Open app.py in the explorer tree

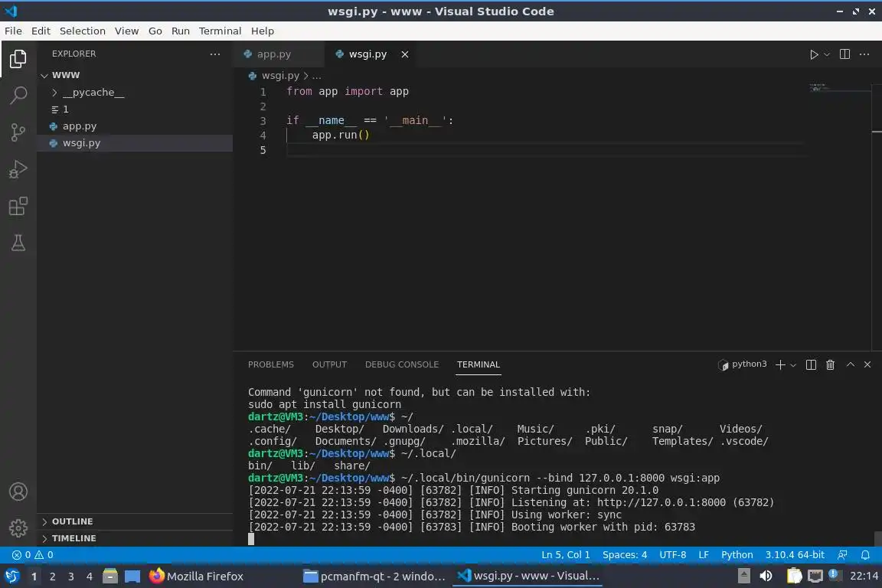135,126
